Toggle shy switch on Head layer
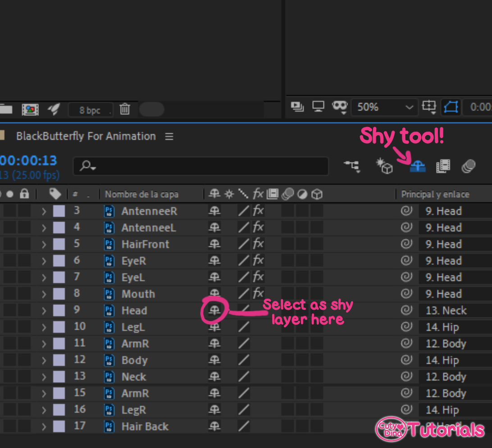Image resolution: width=492 pixels, height=448 pixels. tap(214, 310)
